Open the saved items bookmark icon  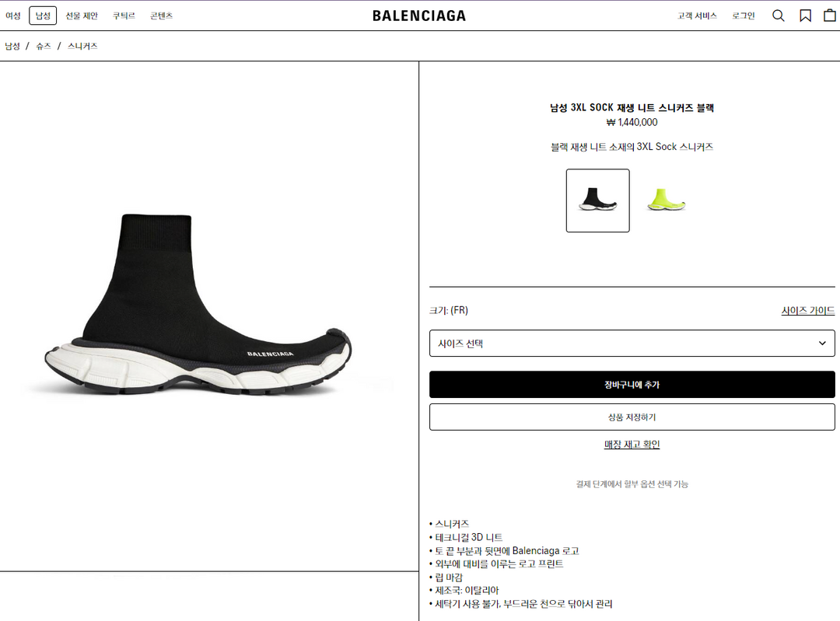click(x=805, y=16)
